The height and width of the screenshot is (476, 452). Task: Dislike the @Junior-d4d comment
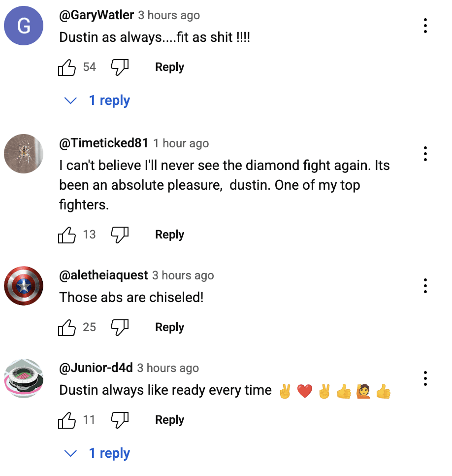[x=120, y=420]
